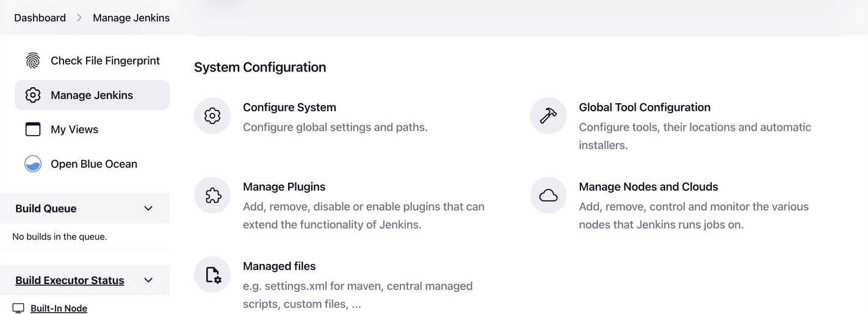Screen dimensions: 868x314
Task: Go to Dashboard in the breadcrumb
Action: [40, 18]
